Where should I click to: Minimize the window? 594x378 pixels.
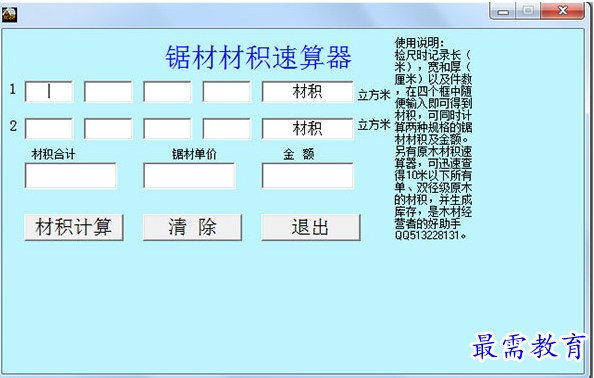tap(503, 11)
